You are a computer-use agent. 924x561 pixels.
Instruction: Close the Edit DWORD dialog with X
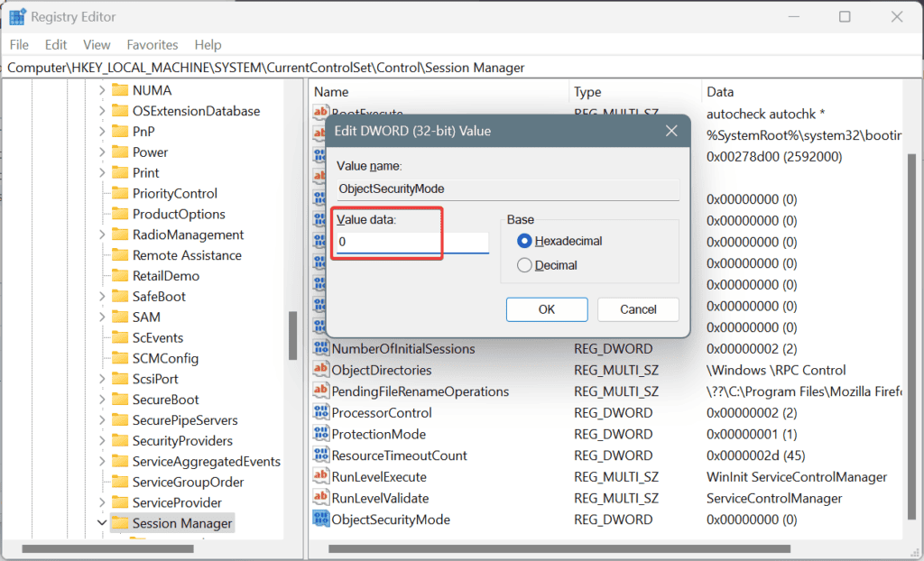671,131
